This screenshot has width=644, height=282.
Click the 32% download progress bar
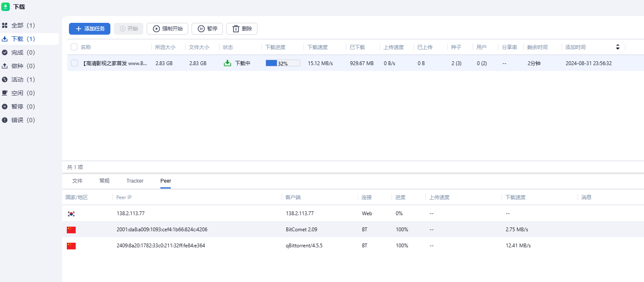coord(282,63)
